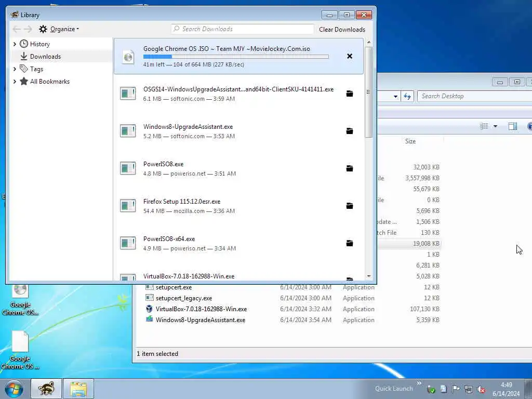Open containing folder for Firefox Setup 115.12.0esr.exe
This screenshot has height=399, width=532.
(x=350, y=206)
